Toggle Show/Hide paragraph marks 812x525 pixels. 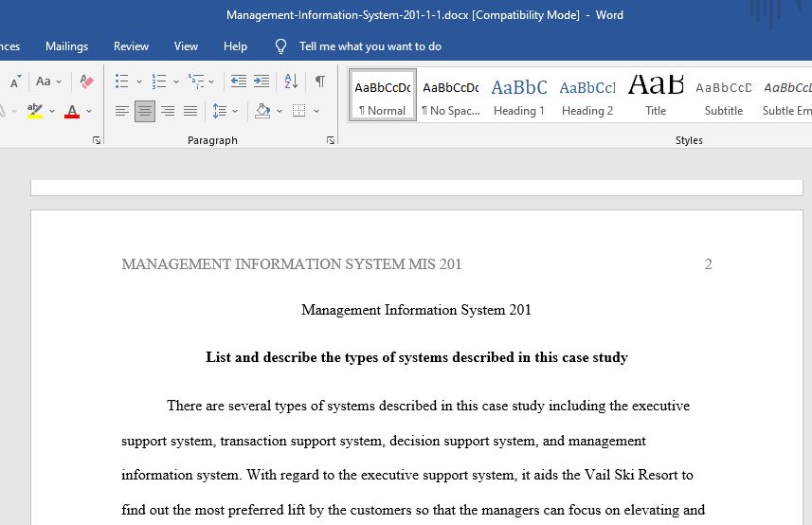320,81
